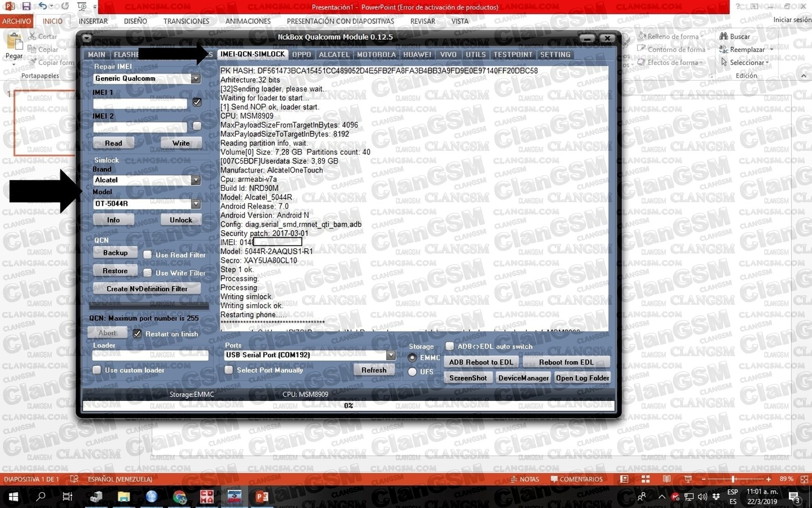The width and height of the screenshot is (812, 508).
Task: Open PowerPoint taskbar icon
Action: (261, 496)
